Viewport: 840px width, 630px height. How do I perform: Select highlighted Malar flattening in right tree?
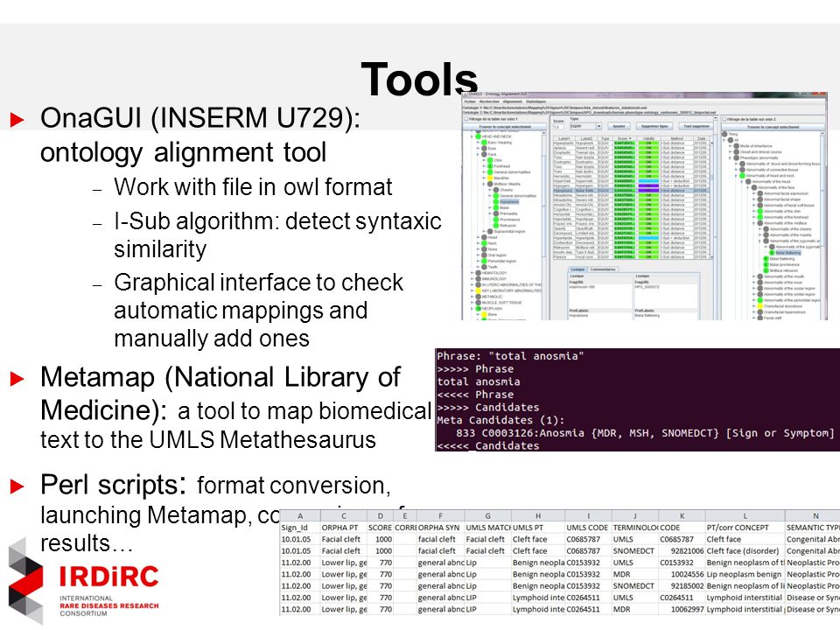788,253
